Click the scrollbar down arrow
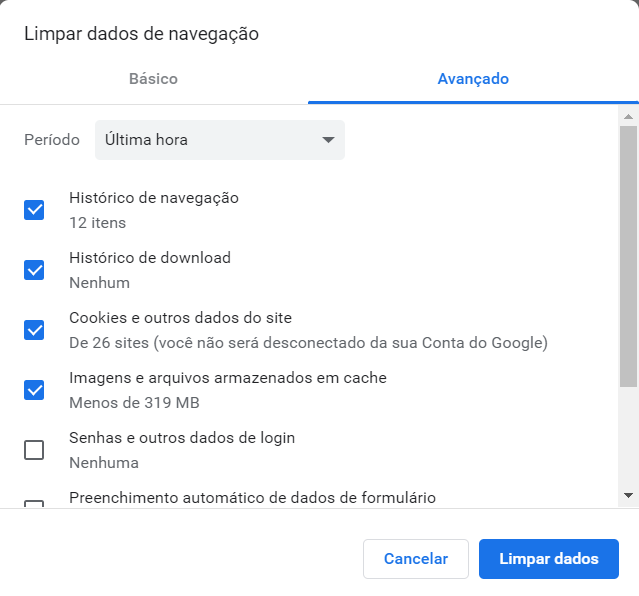639x596 pixels. 628,495
